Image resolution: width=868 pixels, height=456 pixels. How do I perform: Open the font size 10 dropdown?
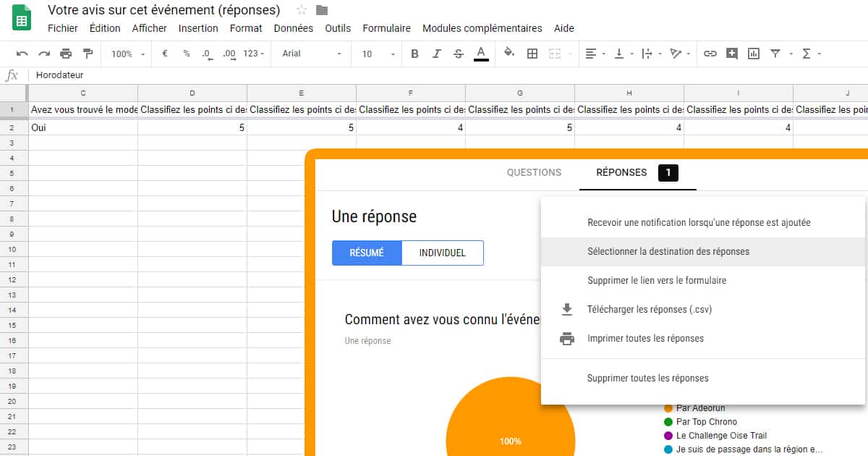click(x=378, y=54)
